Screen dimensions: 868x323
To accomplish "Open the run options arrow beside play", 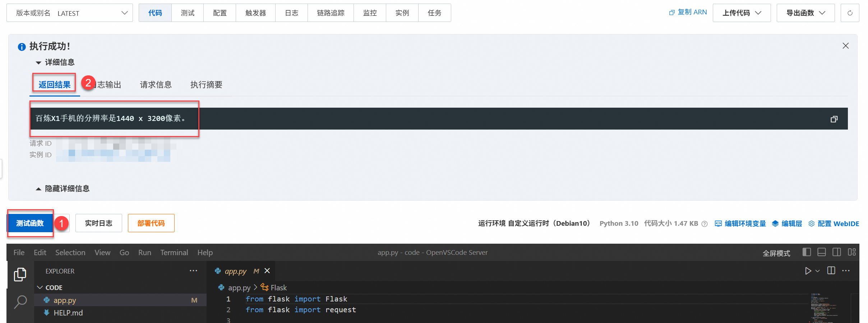I will [x=817, y=271].
